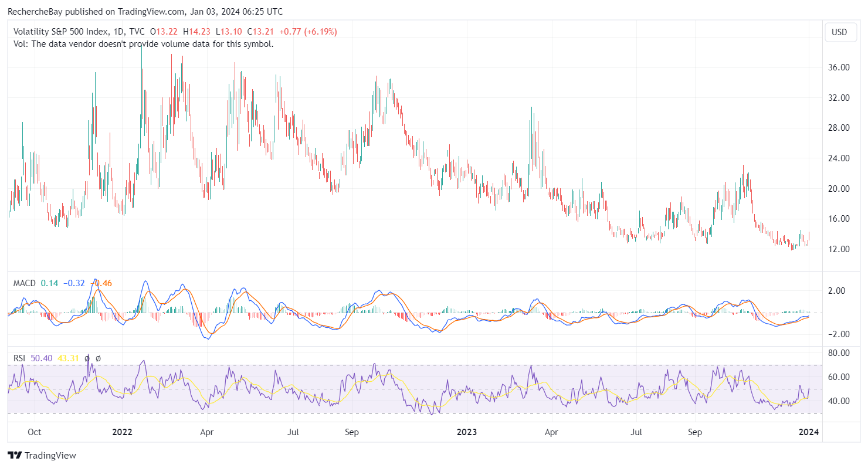Click the Vol indicator message text
Viewport: 868px width, 468px height.
point(143,43)
